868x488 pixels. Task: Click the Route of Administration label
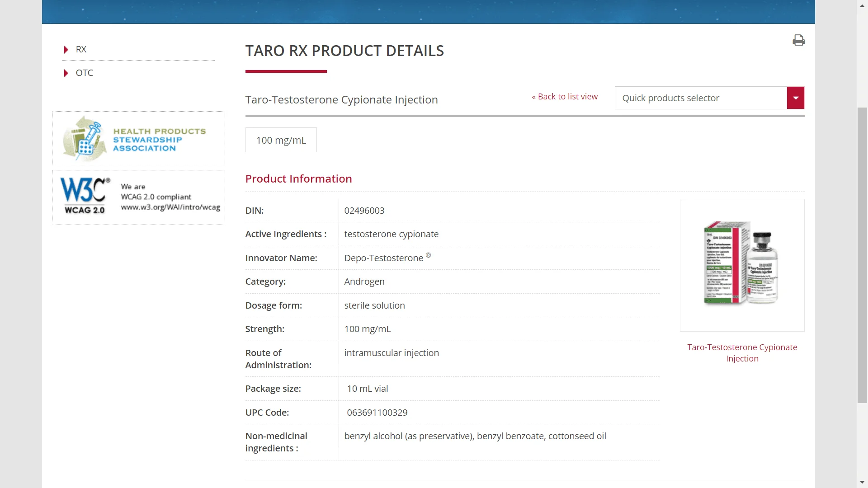278,359
